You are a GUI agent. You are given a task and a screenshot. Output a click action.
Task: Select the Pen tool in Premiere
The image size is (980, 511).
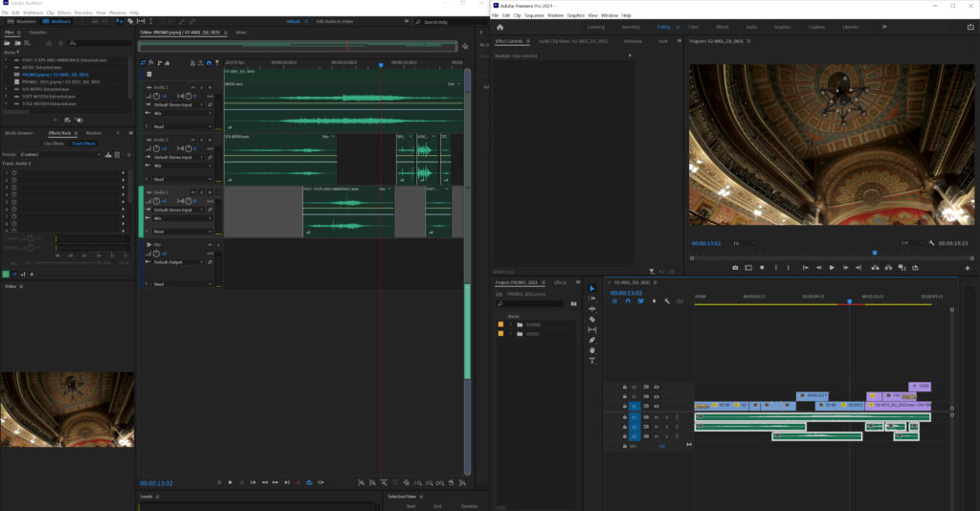point(592,340)
